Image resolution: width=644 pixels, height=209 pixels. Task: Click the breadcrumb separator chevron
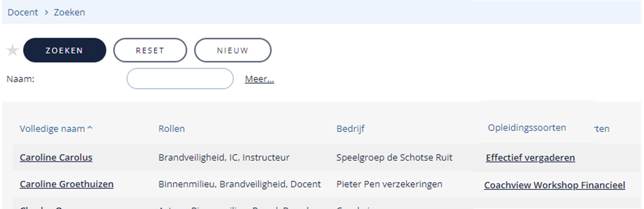tap(46, 13)
